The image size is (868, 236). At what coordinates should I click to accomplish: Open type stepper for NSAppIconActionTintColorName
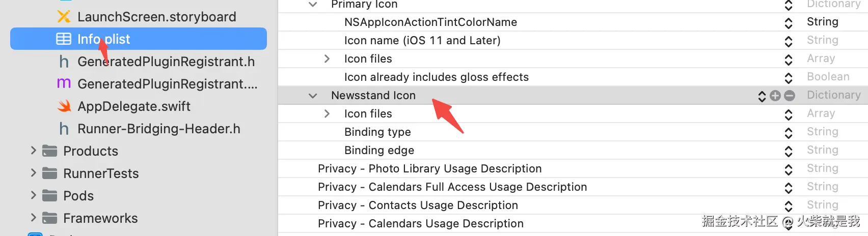click(789, 23)
